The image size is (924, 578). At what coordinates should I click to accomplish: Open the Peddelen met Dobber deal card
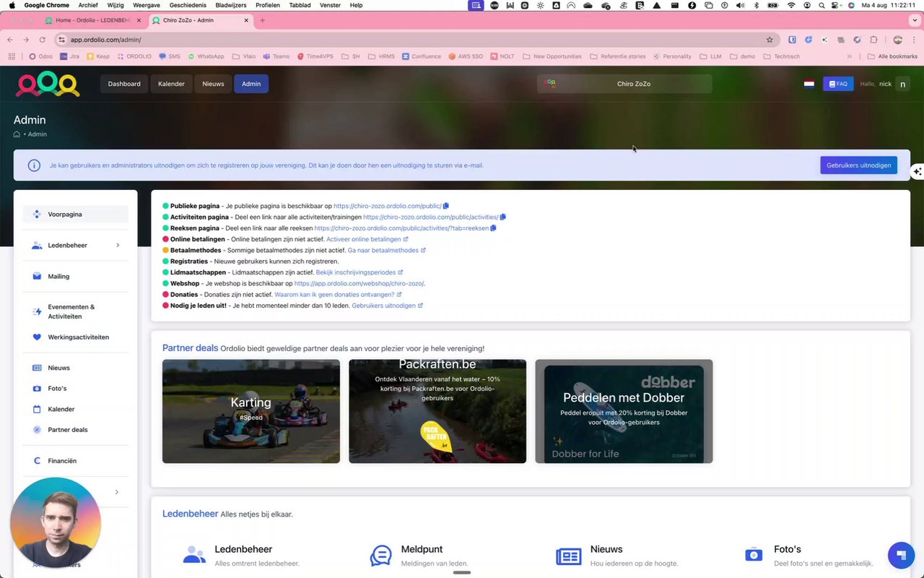coord(624,411)
